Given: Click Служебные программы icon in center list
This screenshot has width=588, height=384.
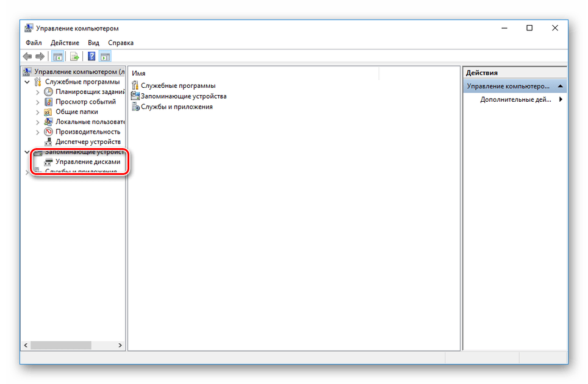Looking at the screenshot, I should [135, 86].
